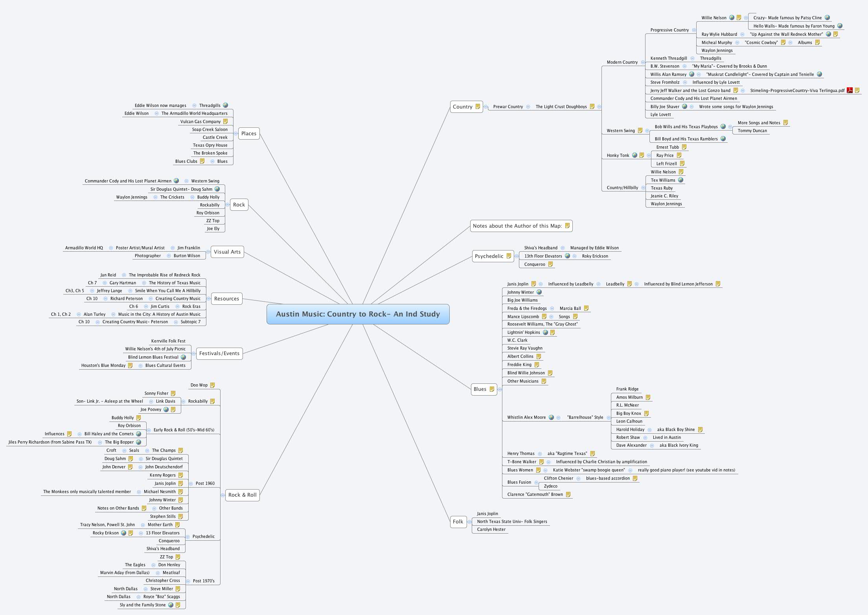
Task: Open the note beside Notes about the Author
Action: (567, 226)
